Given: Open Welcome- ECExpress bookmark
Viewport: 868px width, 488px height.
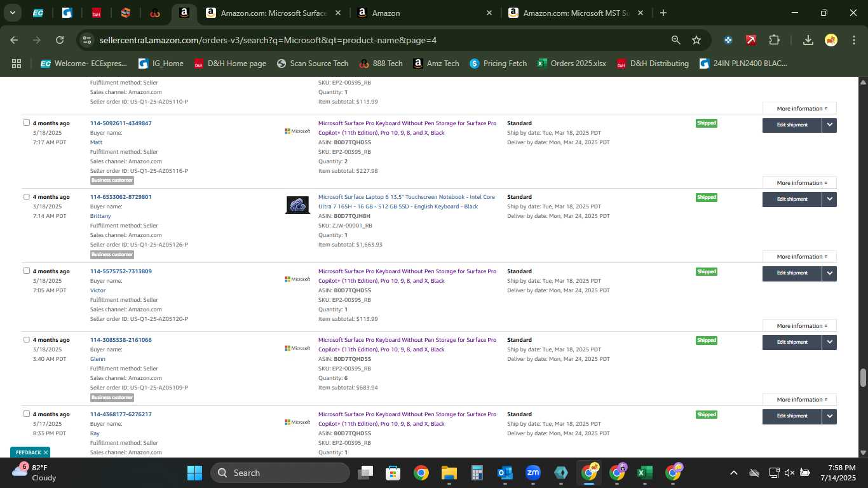Looking at the screenshot, I should click(83, 64).
